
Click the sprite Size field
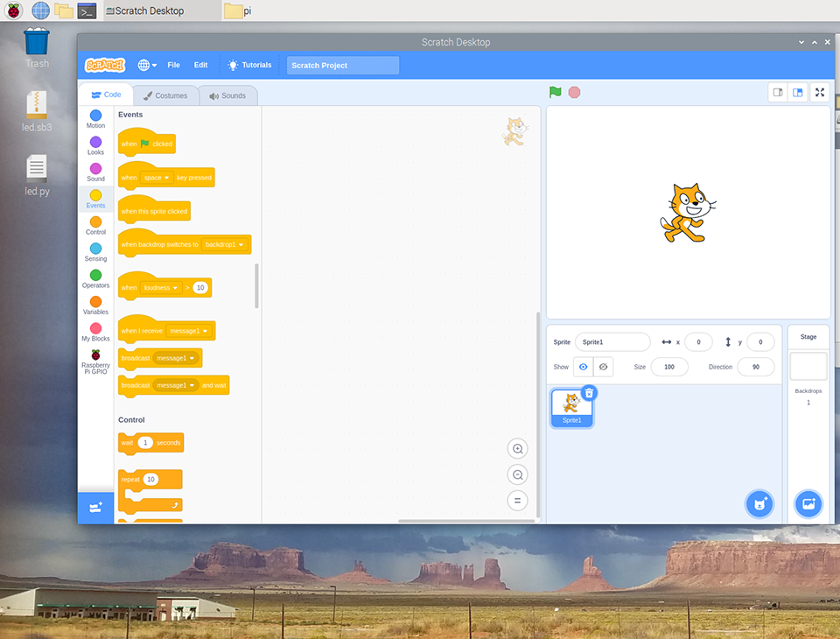coord(669,367)
